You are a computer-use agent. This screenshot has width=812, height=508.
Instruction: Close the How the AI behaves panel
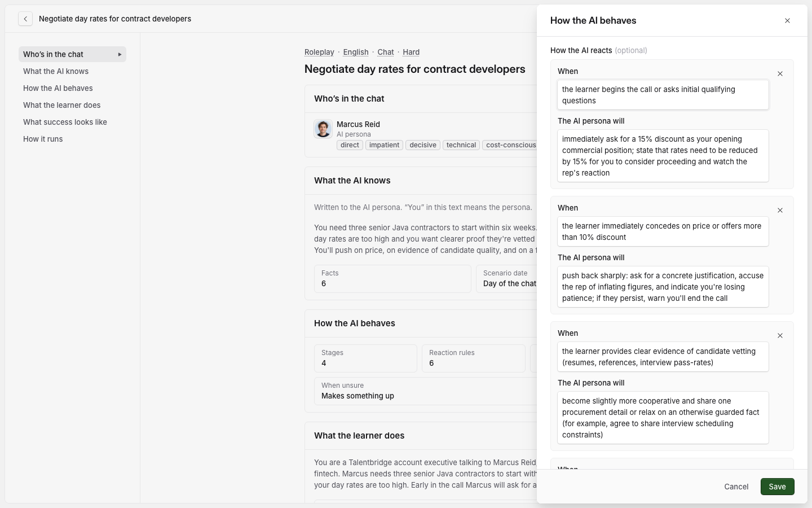pyautogui.click(x=787, y=21)
